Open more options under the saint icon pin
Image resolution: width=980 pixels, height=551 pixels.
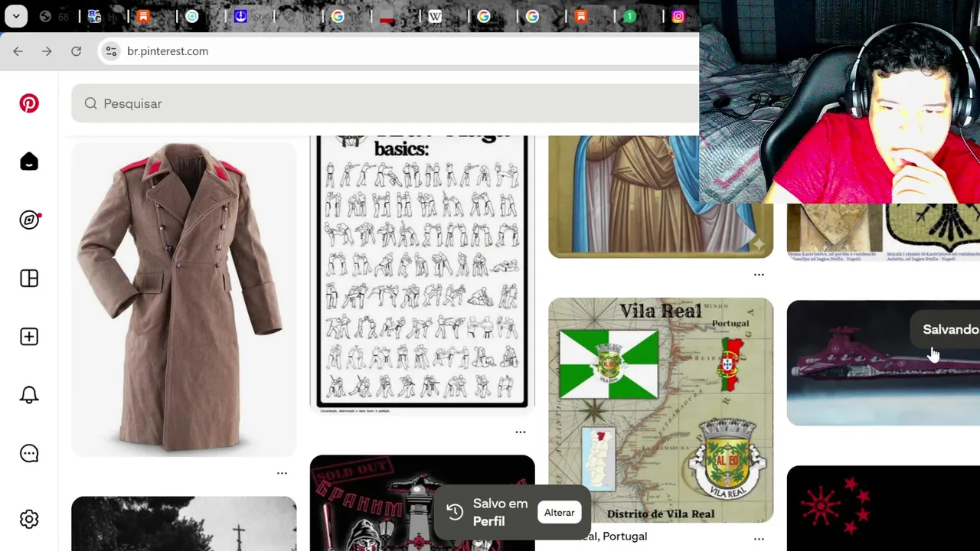click(x=759, y=274)
